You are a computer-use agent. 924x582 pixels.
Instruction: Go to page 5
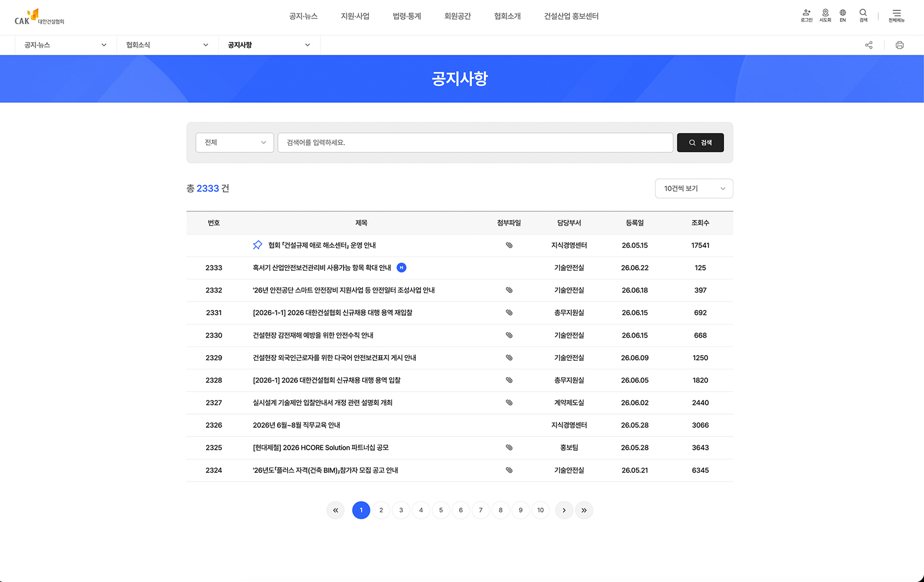441,510
